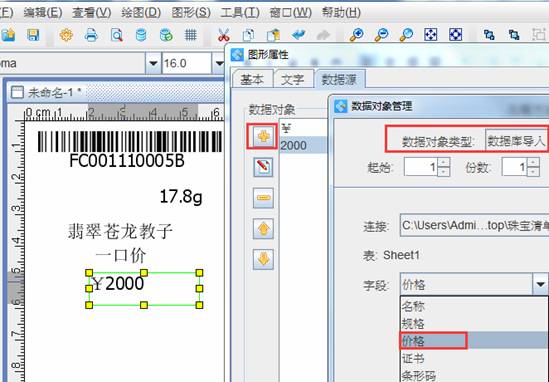Open the font size 16.0 dropdown

click(x=219, y=63)
